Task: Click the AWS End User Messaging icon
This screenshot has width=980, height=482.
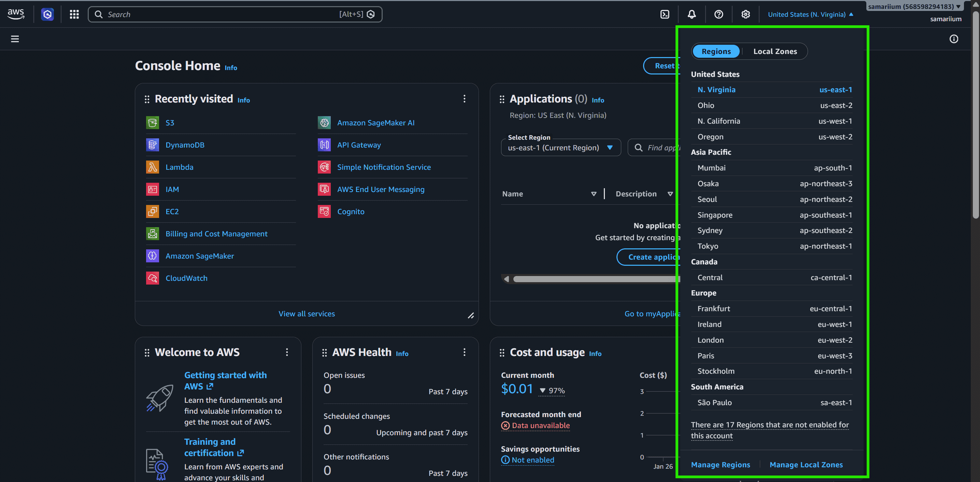Action: click(x=324, y=189)
